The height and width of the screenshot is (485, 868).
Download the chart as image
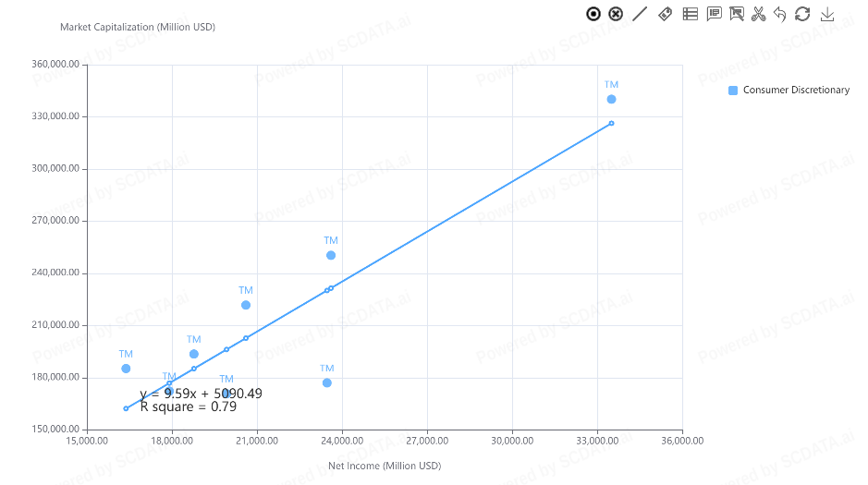827,14
